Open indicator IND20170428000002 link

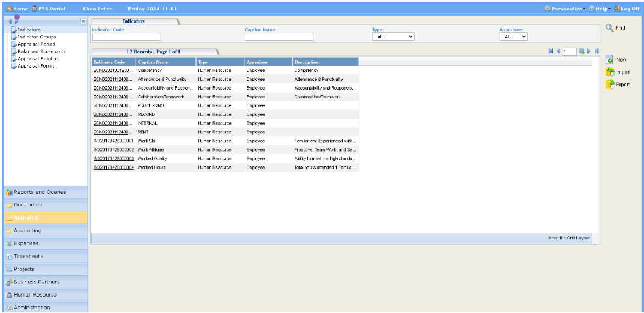coord(114,150)
